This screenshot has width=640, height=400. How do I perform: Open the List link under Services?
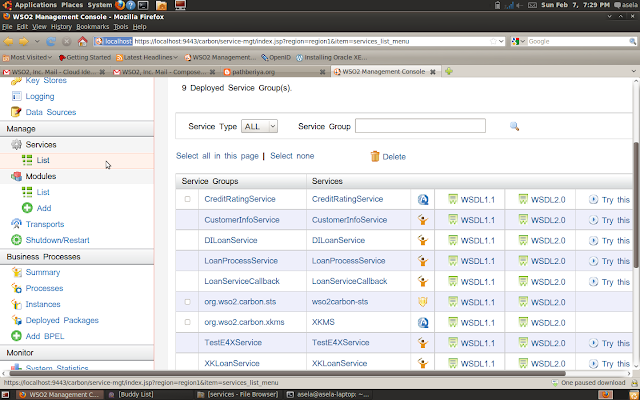[43, 160]
